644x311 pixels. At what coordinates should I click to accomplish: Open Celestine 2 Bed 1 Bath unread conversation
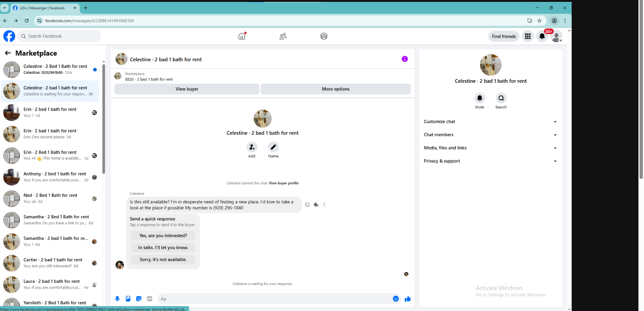tap(50, 69)
